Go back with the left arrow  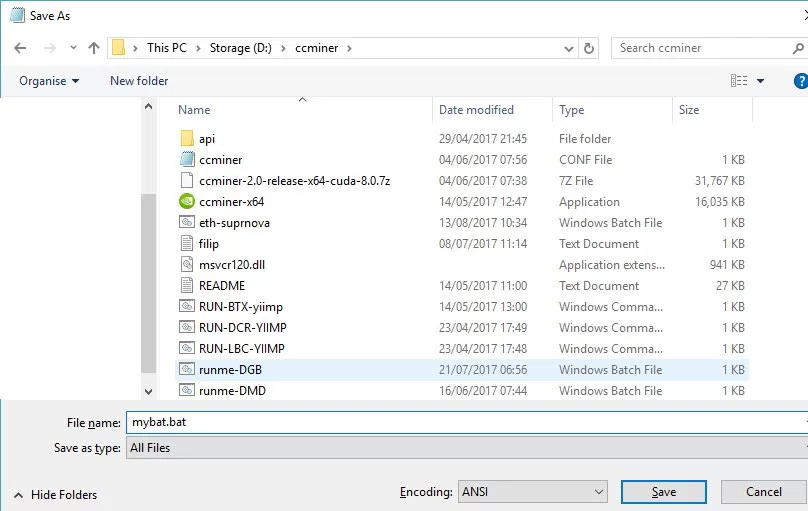(x=20, y=48)
